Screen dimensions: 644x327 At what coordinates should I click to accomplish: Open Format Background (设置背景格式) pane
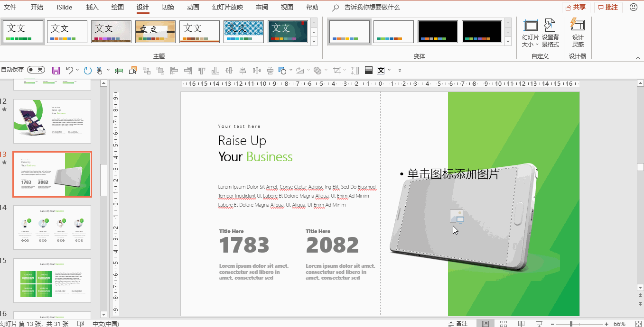click(x=550, y=32)
